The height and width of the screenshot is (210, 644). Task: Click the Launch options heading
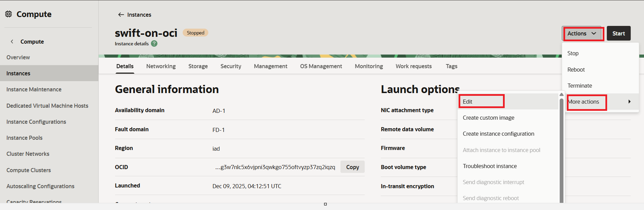coord(420,89)
